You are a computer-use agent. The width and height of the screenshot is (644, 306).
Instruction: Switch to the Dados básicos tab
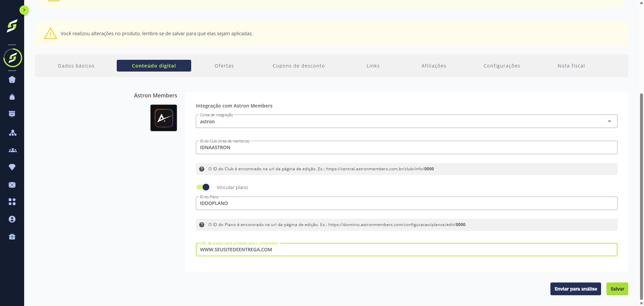click(76, 66)
